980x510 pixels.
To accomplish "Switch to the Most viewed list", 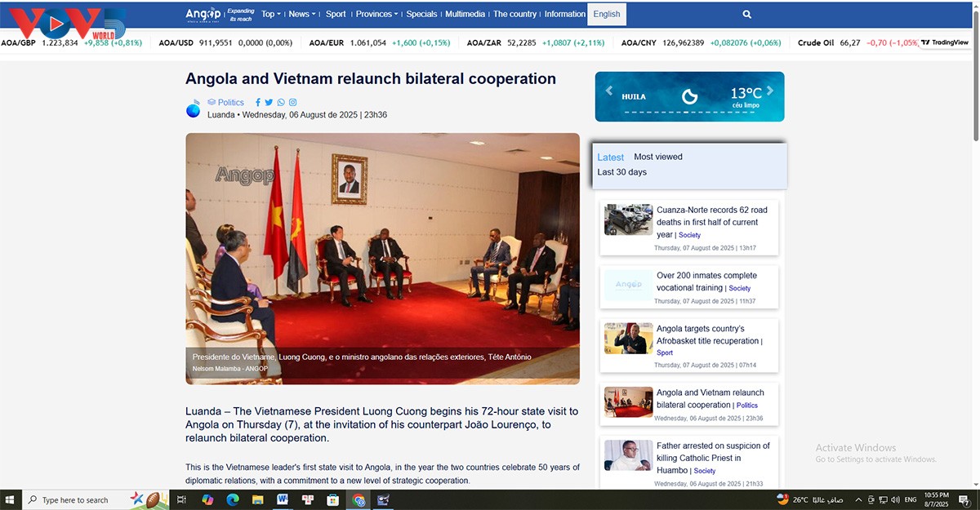I will [657, 157].
